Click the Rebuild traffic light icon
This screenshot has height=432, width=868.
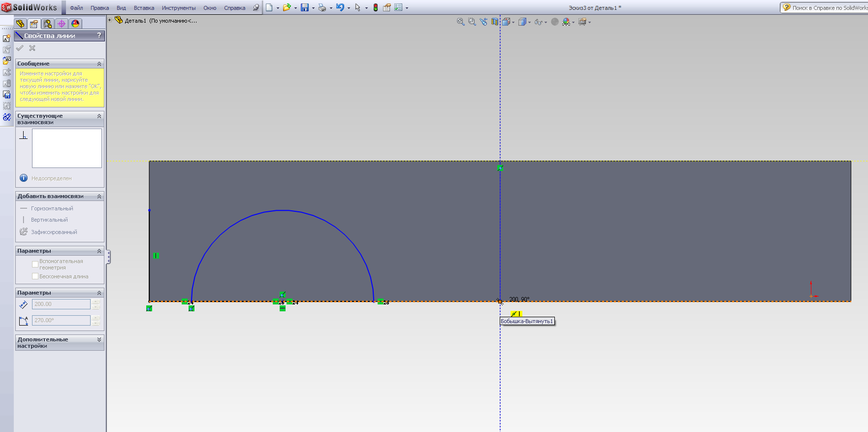point(376,7)
